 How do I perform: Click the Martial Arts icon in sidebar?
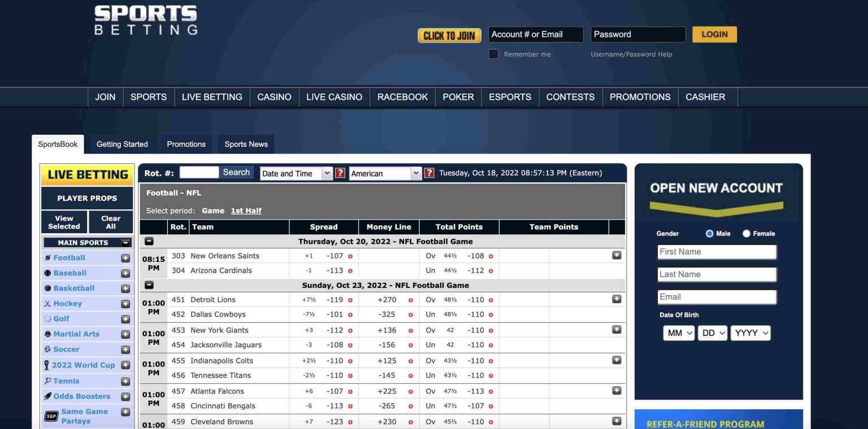47,334
